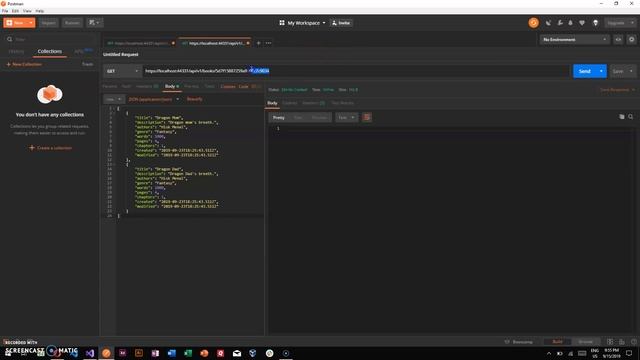Click the Beautify link
This screenshot has width=640, height=360.
pos(194,99)
